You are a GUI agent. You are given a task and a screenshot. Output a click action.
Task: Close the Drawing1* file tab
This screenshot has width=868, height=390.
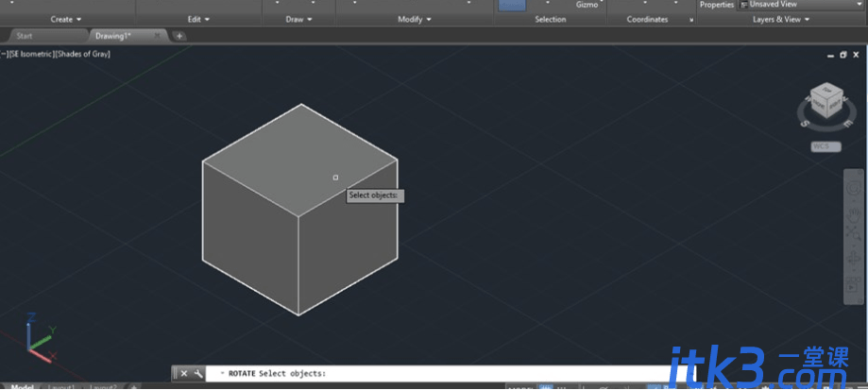point(157,36)
